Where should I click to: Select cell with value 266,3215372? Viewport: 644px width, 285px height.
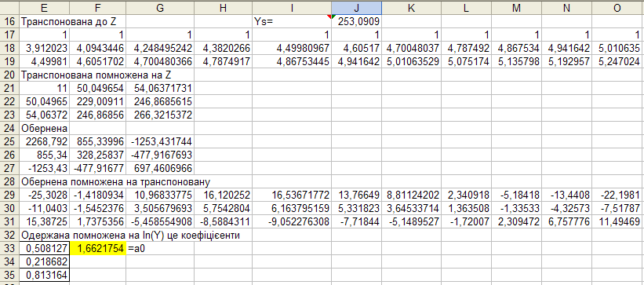tap(160, 115)
